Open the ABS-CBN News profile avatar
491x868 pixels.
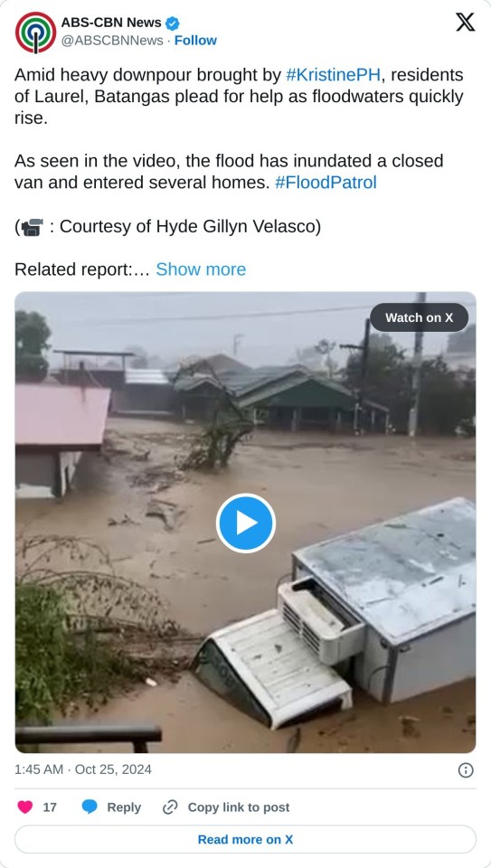coord(35,33)
